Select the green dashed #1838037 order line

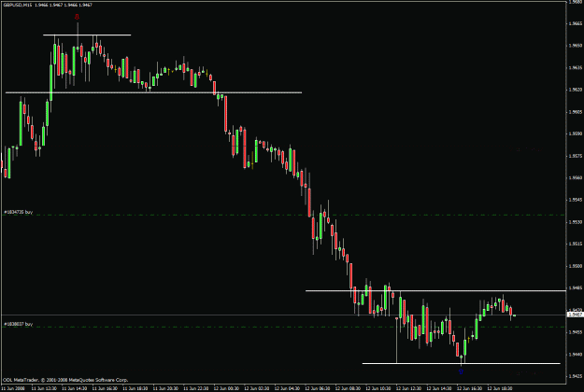tap(284, 328)
